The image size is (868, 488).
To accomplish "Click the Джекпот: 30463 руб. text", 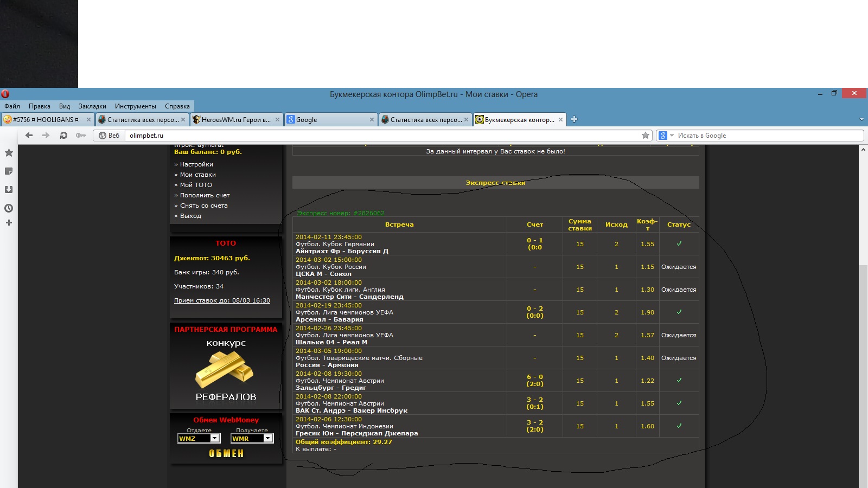I will coord(212,258).
